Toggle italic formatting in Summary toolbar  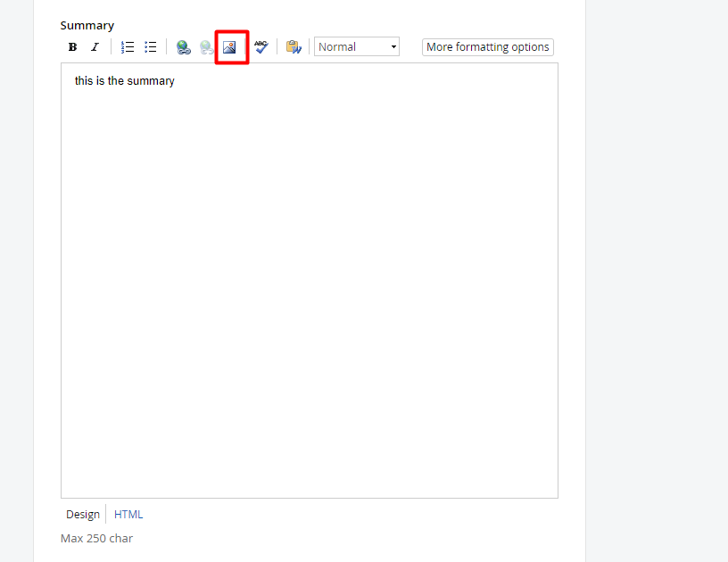(x=95, y=47)
